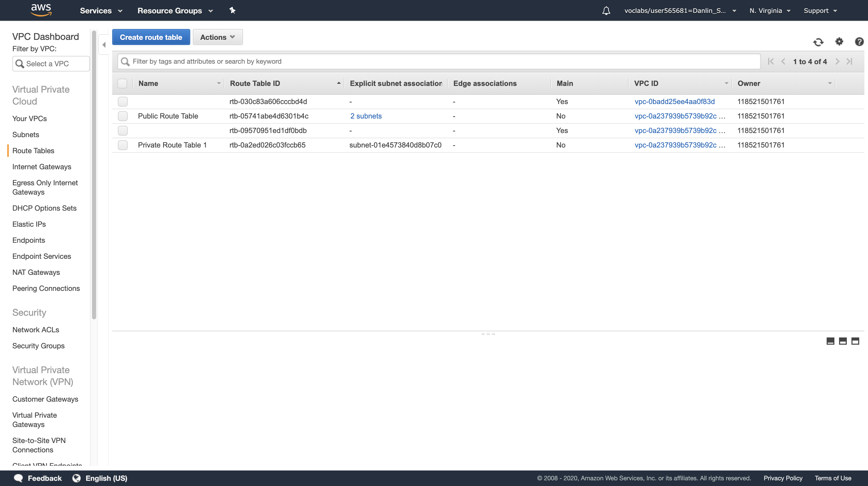This screenshot has height=486, width=868.
Task: Open Security Groups in sidebar
Action: 39,346
